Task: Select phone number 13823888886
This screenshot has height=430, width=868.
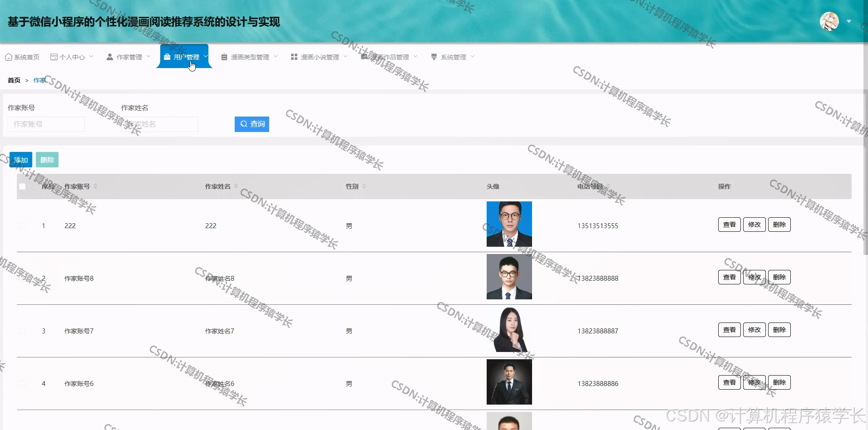Action: tap(598, 384)
